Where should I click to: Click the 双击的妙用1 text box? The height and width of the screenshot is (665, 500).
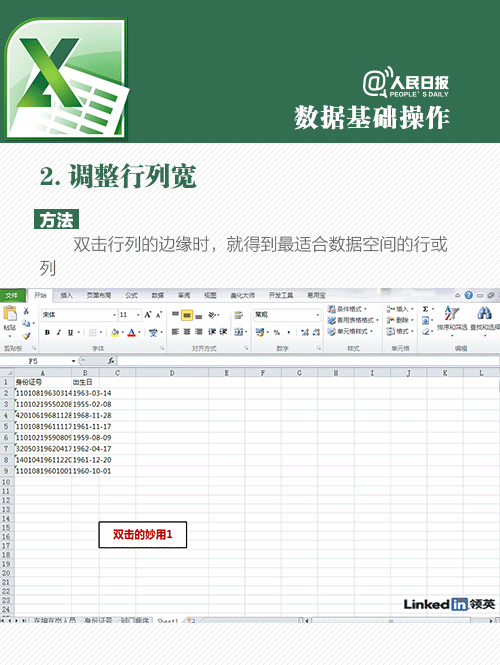(142, 535)
